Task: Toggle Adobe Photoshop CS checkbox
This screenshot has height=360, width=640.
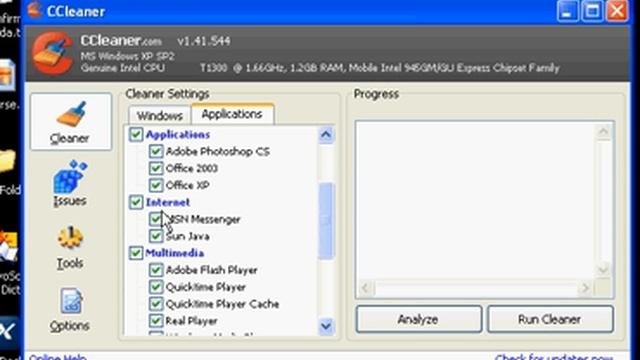Action: pyautogui.click(x=156, y=151)
